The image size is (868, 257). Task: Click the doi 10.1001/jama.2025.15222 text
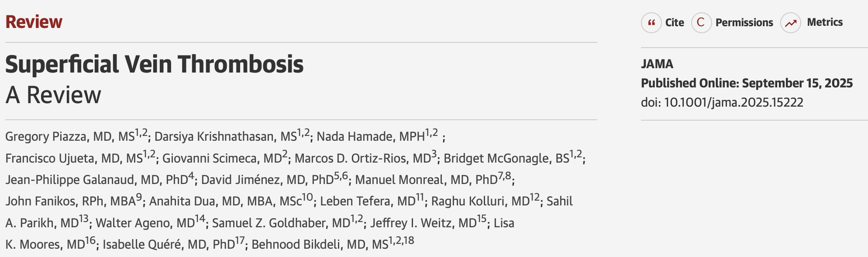pos(722,102)
